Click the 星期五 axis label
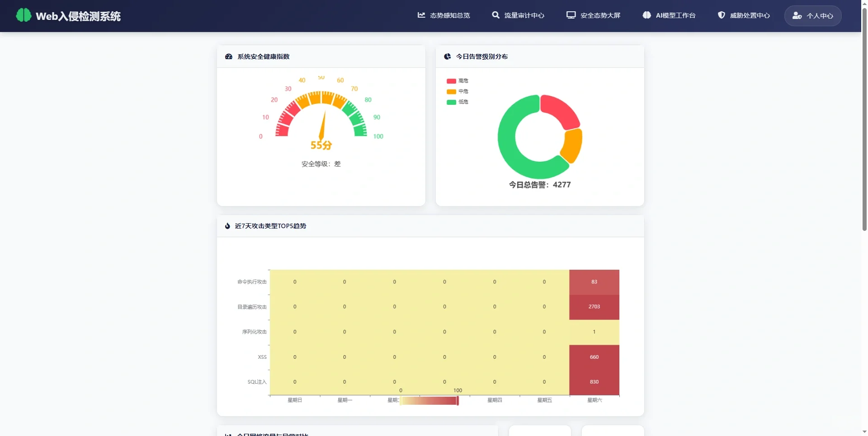The height and width of the screenshot is (436, 868). point(544,400)
